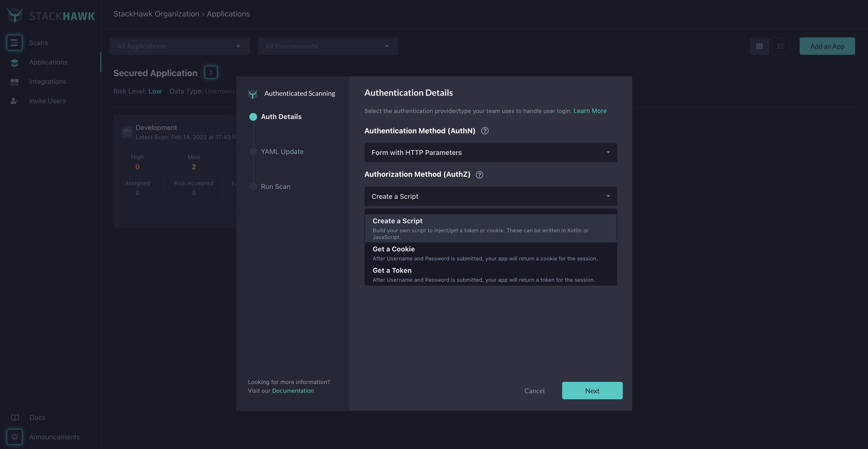The width and height of the screenshot is (868, 449).
Task: Toggle the Create a Script selector
Action: click(x=491, y=197)
